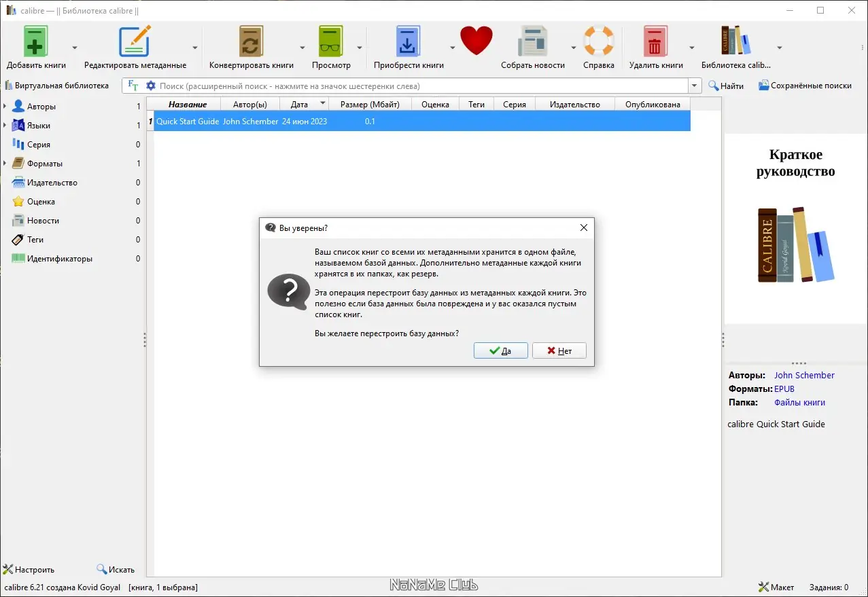Click Get books (Приобрести книги) icon

click(409, 42)
